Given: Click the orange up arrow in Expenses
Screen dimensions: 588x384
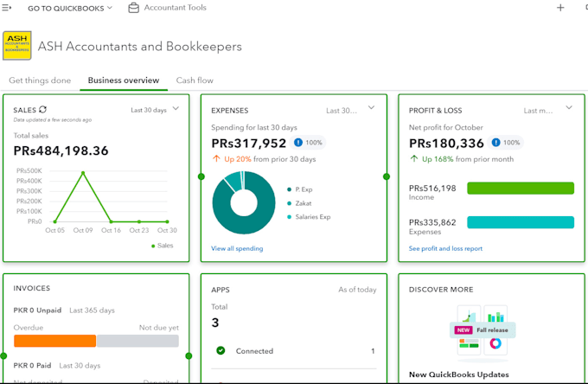Looking at the screenshot, I should 216,158.
